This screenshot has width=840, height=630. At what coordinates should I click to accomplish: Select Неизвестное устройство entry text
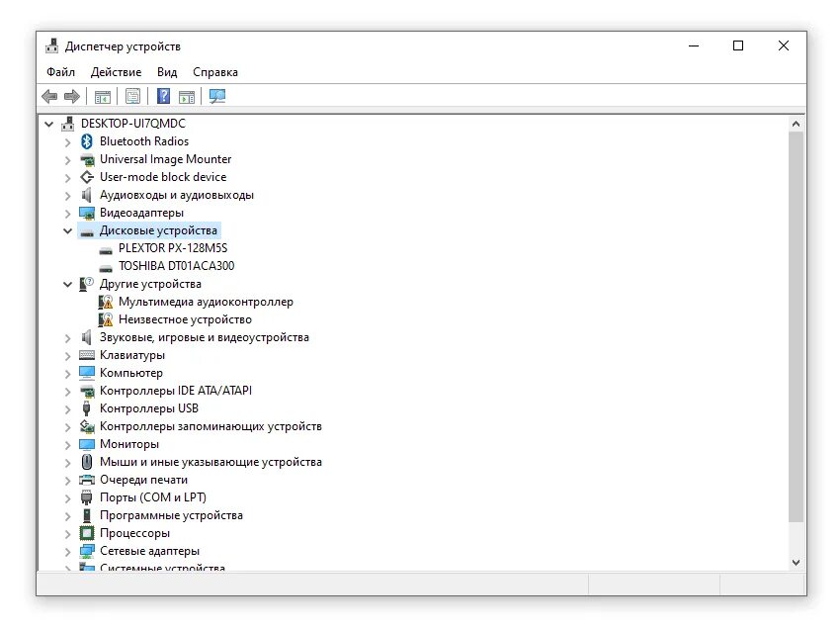click(185, 319)
